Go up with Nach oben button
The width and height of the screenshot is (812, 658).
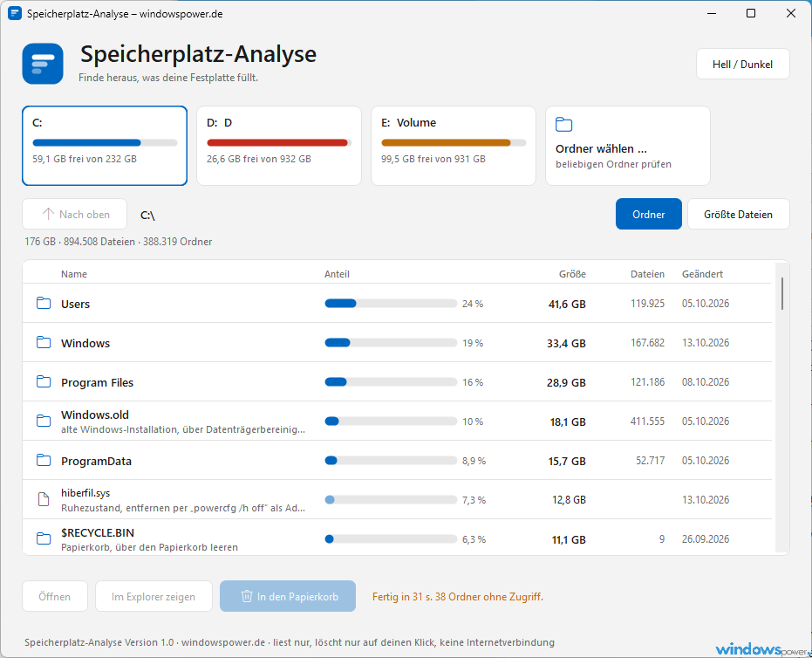[x=75, y=214]
